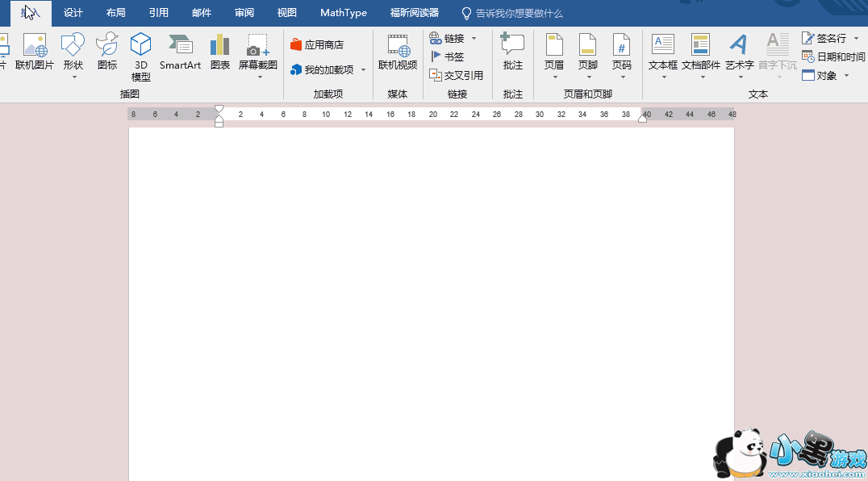Insert an object (对象)
This screenshot has width=868, height=481.
(820, 75)
